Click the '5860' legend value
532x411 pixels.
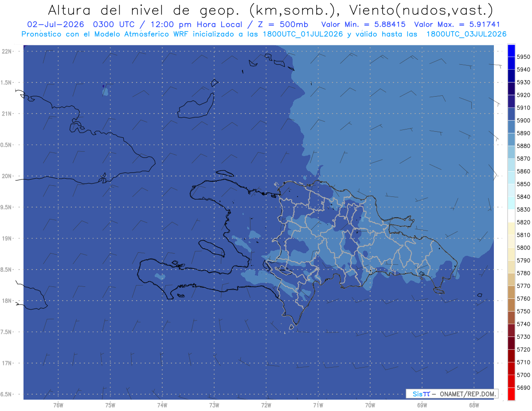(523, 171)
